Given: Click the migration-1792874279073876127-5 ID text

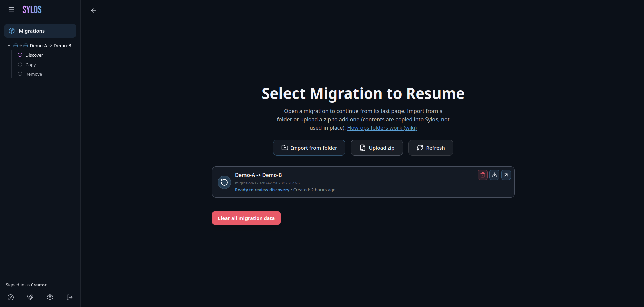Looking at the screenshot, I should click(x=267, y=183).
